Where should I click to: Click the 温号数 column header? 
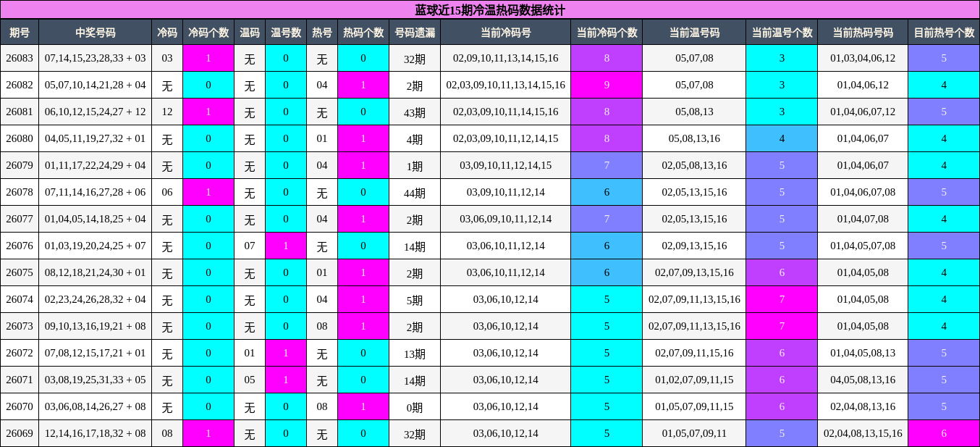click(x=286, y=32)
